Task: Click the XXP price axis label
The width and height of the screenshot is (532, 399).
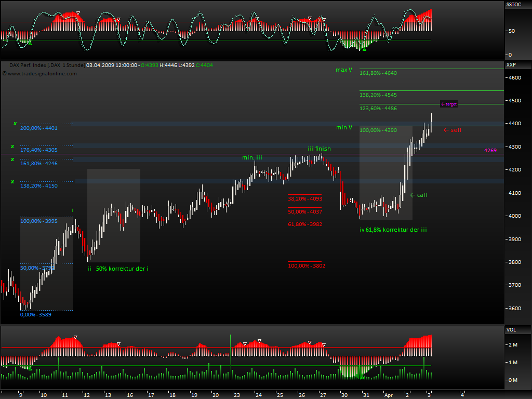Action: point(511,65)
